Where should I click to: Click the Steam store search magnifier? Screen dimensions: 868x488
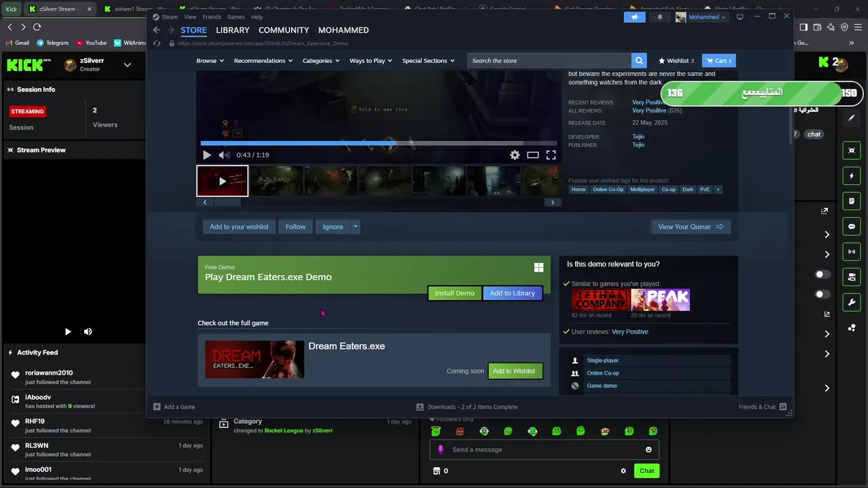[x=639, y=60]
